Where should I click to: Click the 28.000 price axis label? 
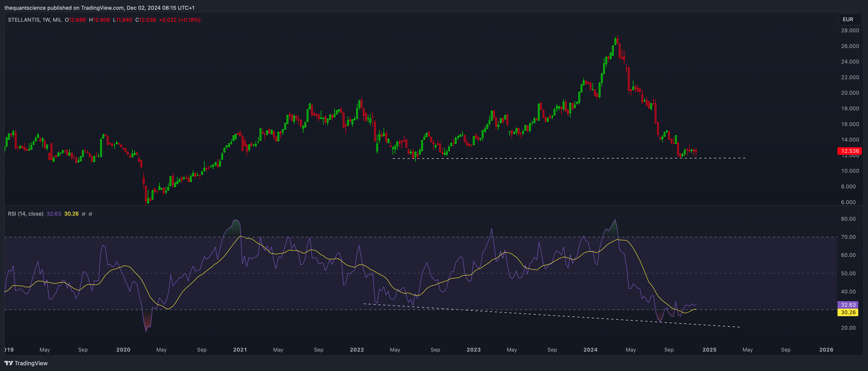coord(850,31)
